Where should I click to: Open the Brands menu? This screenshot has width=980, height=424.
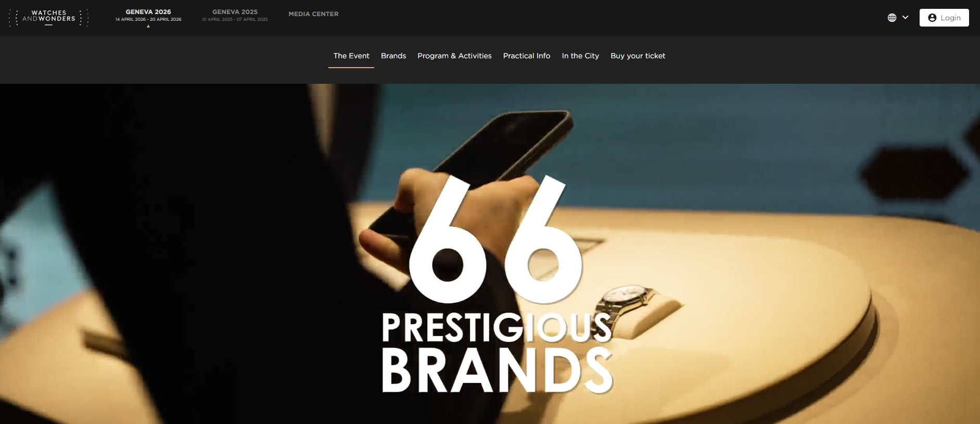click(393, 56)
